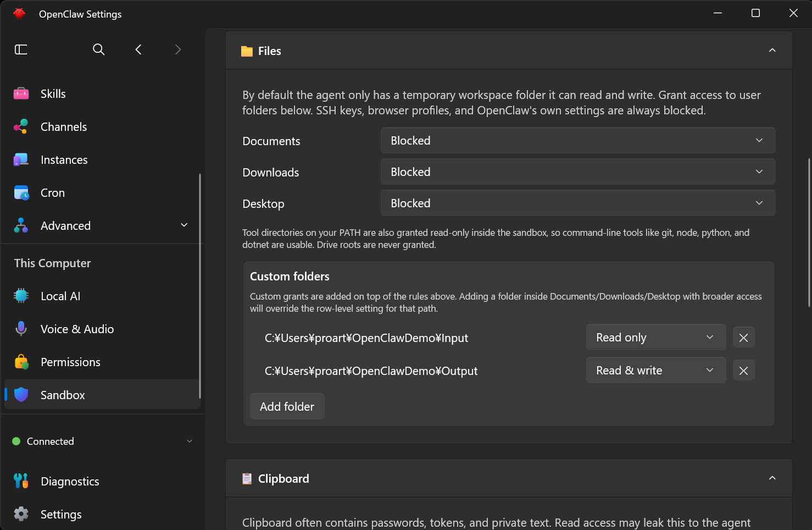Open the Settings gear icon
This screenshot has width=812, height=530.
[x=21, y=514]
